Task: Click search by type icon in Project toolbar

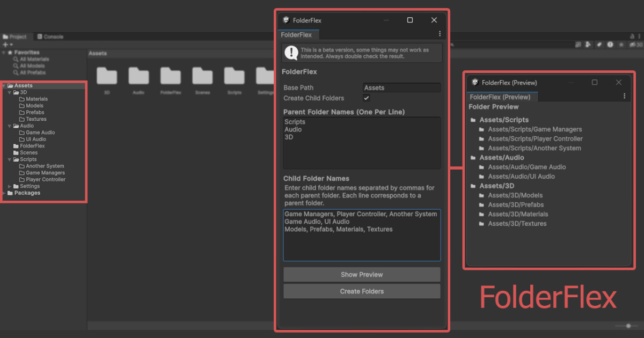Action: coord(588,45)
